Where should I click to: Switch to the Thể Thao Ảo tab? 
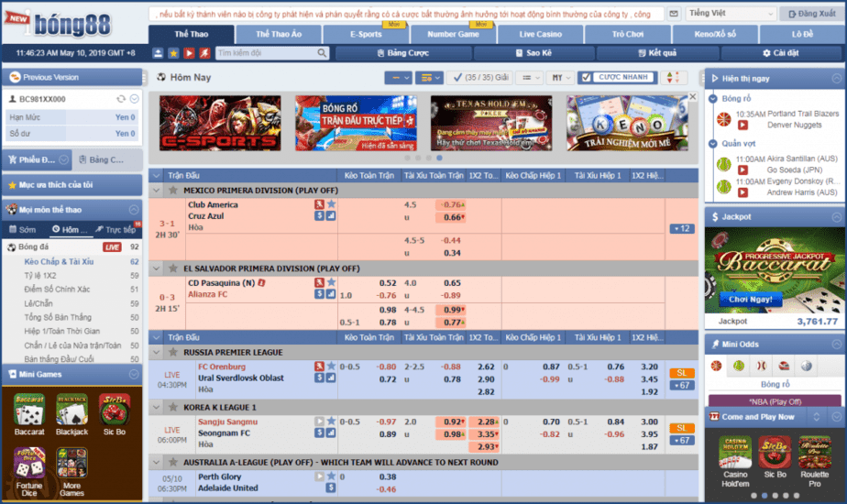pyautogui.click(x=279, y=34)
